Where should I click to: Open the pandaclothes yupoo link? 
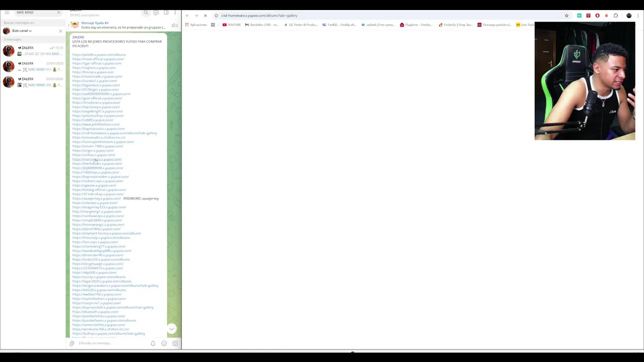tap(99, 316)
